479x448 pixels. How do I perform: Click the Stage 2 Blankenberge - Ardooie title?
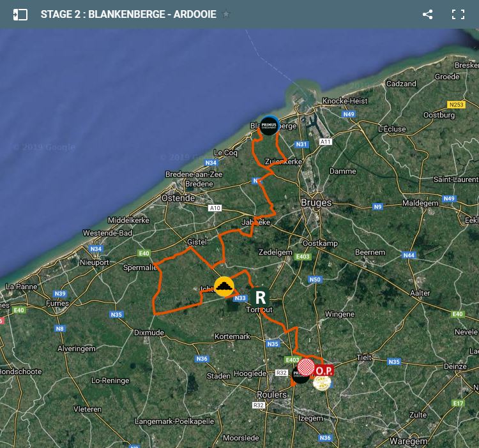(128, 14)
